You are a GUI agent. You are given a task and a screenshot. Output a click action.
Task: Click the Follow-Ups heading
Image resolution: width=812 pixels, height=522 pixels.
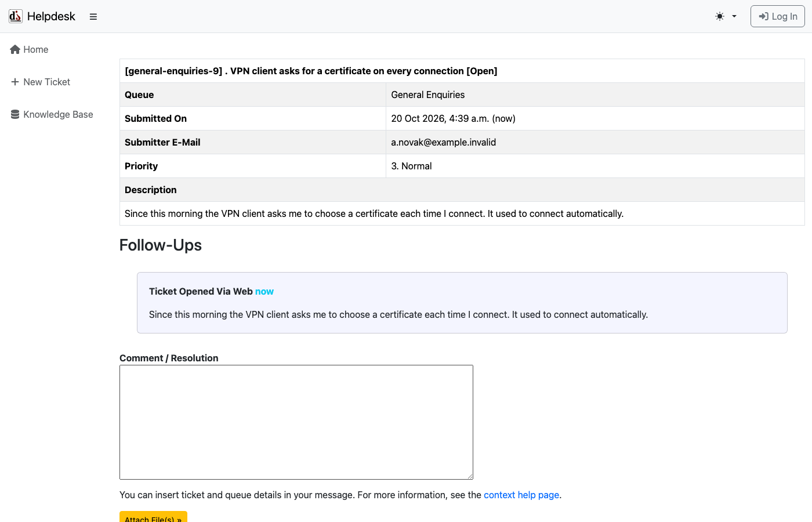161,245
